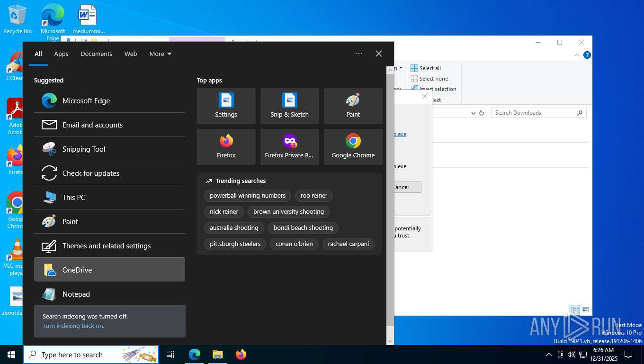
Task: Switch Explorer to details view
Action: [575, 310]
